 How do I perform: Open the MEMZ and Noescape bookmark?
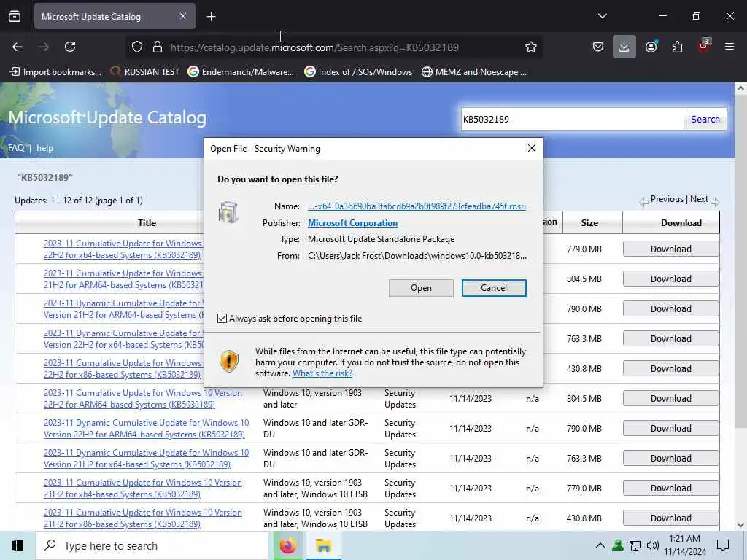(474, 72)
